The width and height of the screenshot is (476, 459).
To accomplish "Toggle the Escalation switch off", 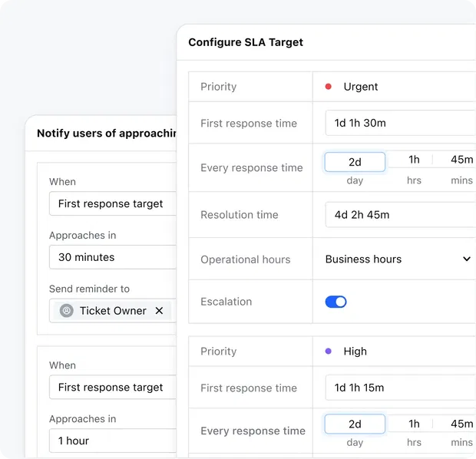I will click(336, 302).
